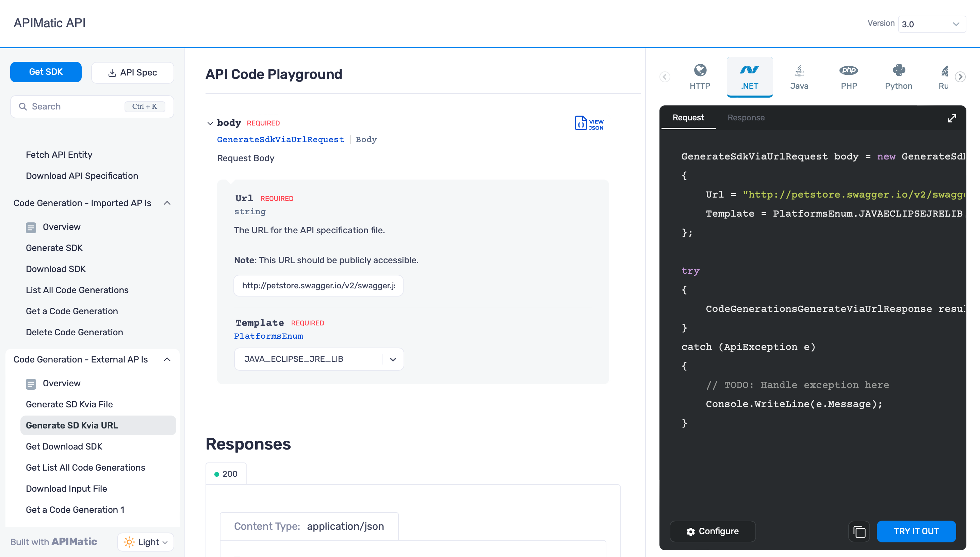980x557 pixels.
Task: Click the Content Type application/json label
Action: pos(309,526)
